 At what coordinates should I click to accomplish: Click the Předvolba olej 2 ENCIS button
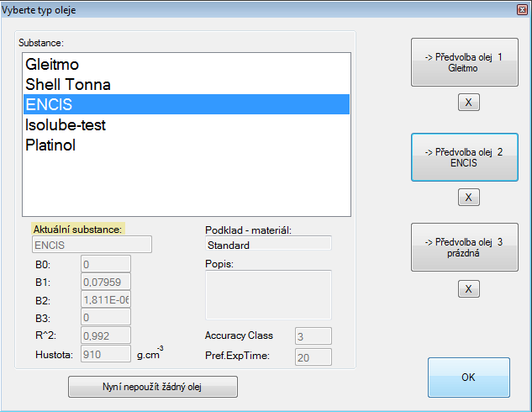coord(465,157)
